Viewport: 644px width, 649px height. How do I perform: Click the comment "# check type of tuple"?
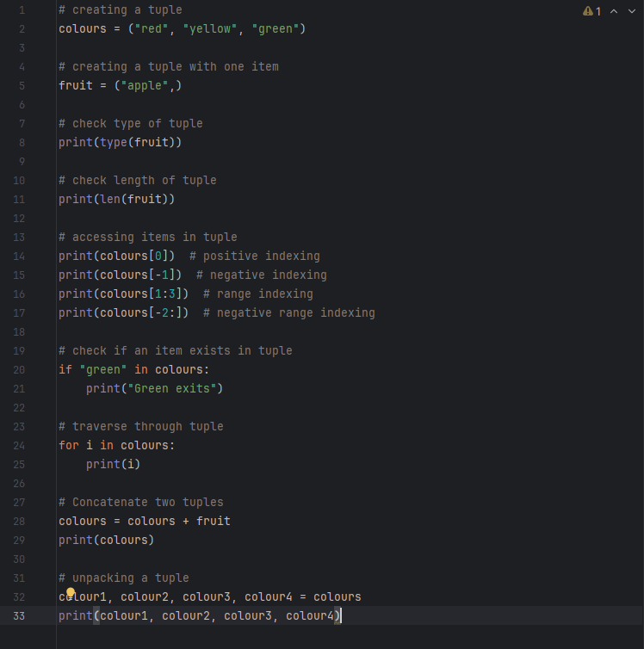[x=130, y=123]
